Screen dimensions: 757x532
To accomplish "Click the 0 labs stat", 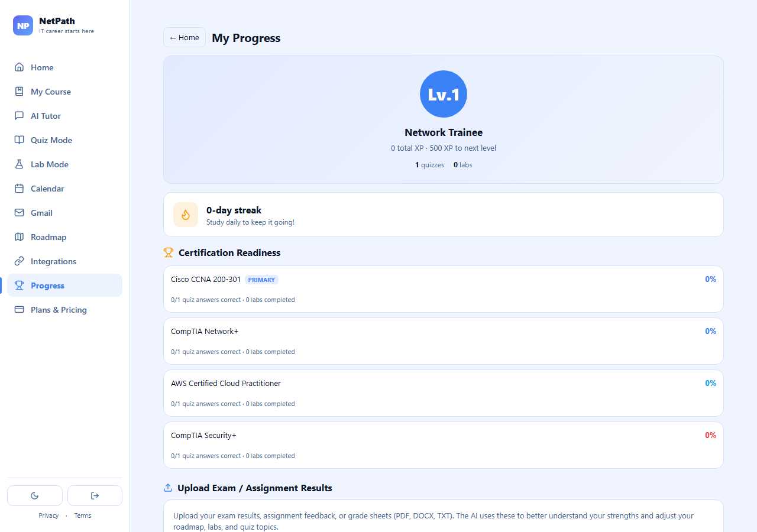I will tap(463, 165).
